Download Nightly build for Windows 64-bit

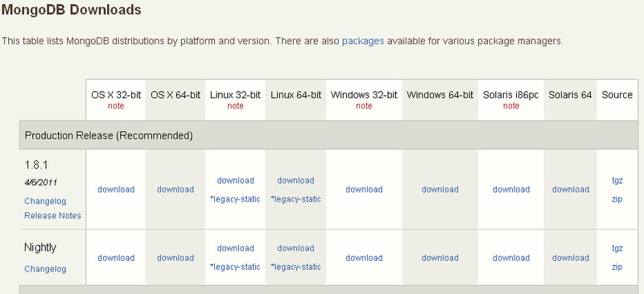(x=440, y=258)
